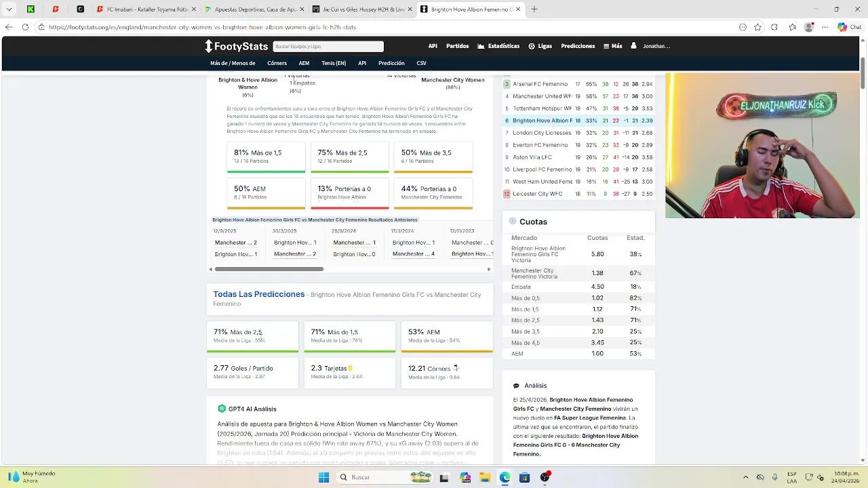Click the search Buscar Equipos y Ligas field
Screen dimensions: 868x488
click(x=328, y=46)
